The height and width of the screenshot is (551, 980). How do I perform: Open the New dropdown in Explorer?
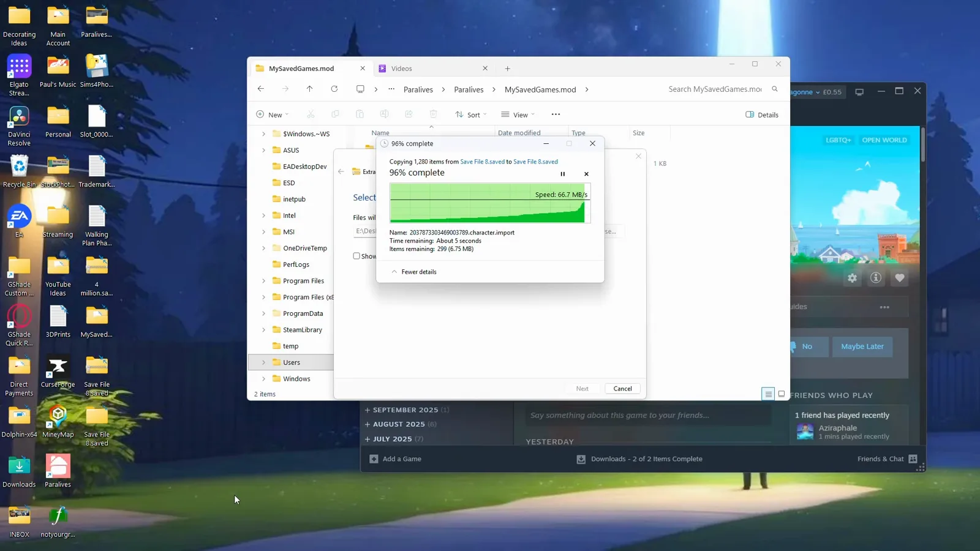(273, 114)
